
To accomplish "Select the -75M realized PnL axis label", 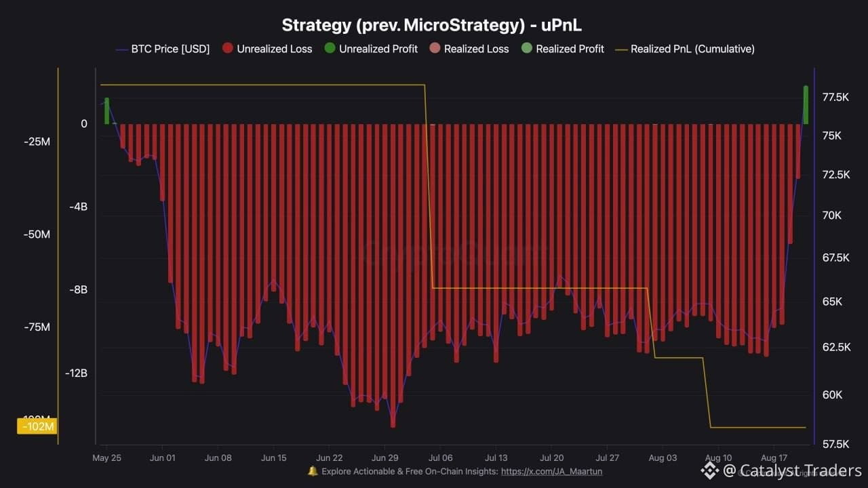I will click(37, 327).
